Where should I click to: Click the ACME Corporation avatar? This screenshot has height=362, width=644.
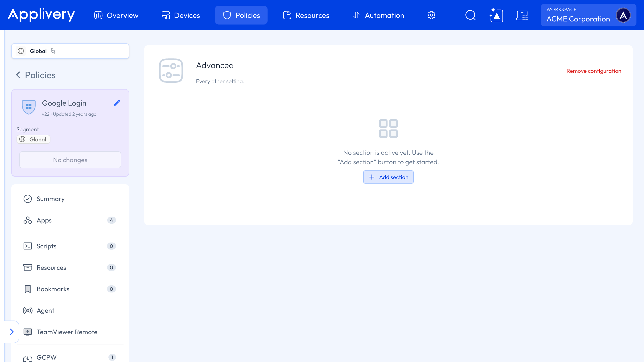(623, 15)
